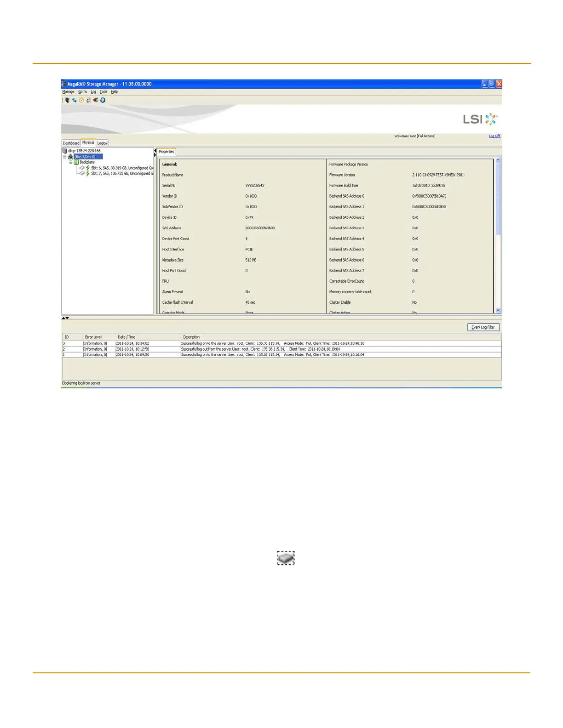Open the Manage menu
This screenshot has height=728, width=563.
68,92
